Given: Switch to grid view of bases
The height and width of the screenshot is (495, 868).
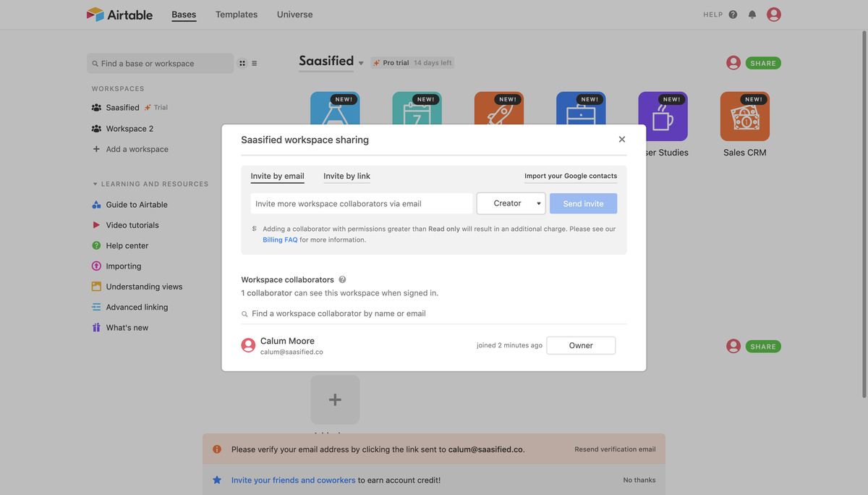Looking at the screenshot, I should click(x=242, y=64).
